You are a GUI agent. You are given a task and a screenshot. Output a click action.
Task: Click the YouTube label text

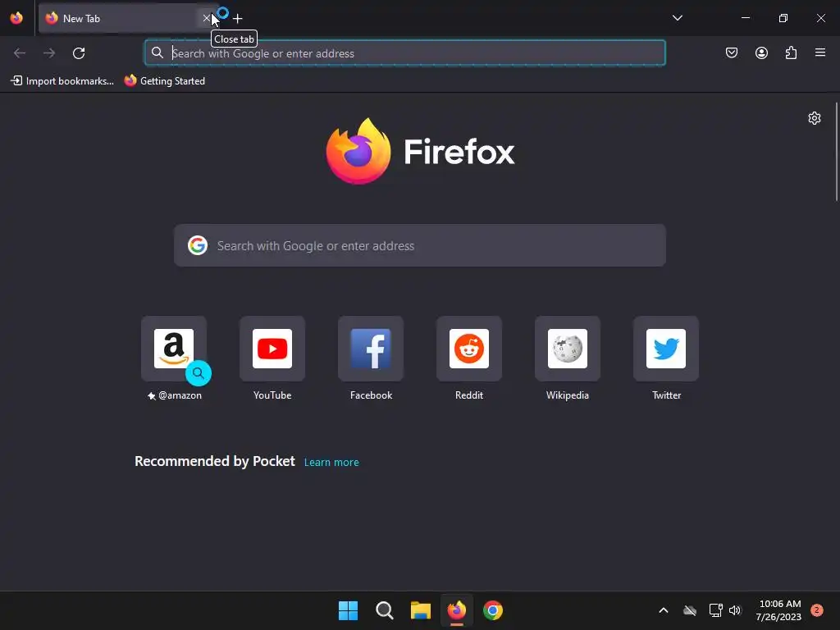click(272, 395)
